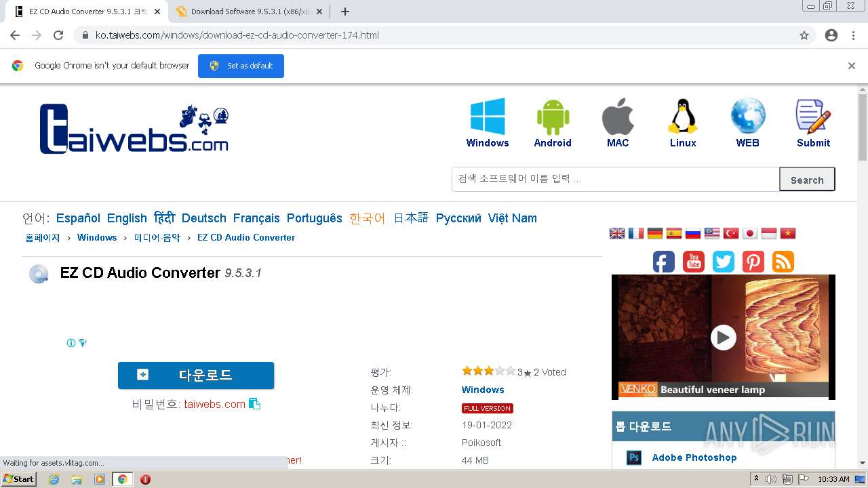Open the Android software category icon
The height and width of the screenshot is (488, 868).
tap(553, 117)
